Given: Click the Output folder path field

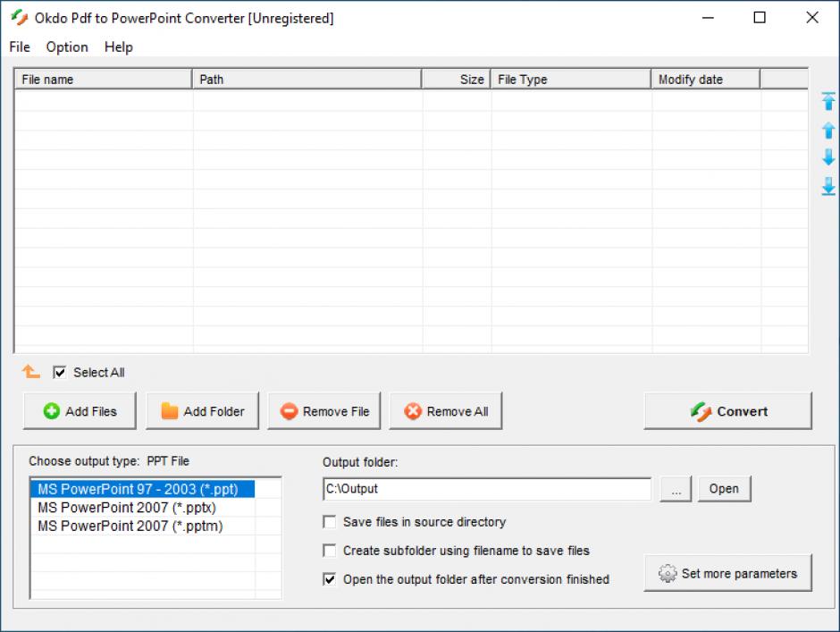Looking at the screenshot, I should click(487, 489).
